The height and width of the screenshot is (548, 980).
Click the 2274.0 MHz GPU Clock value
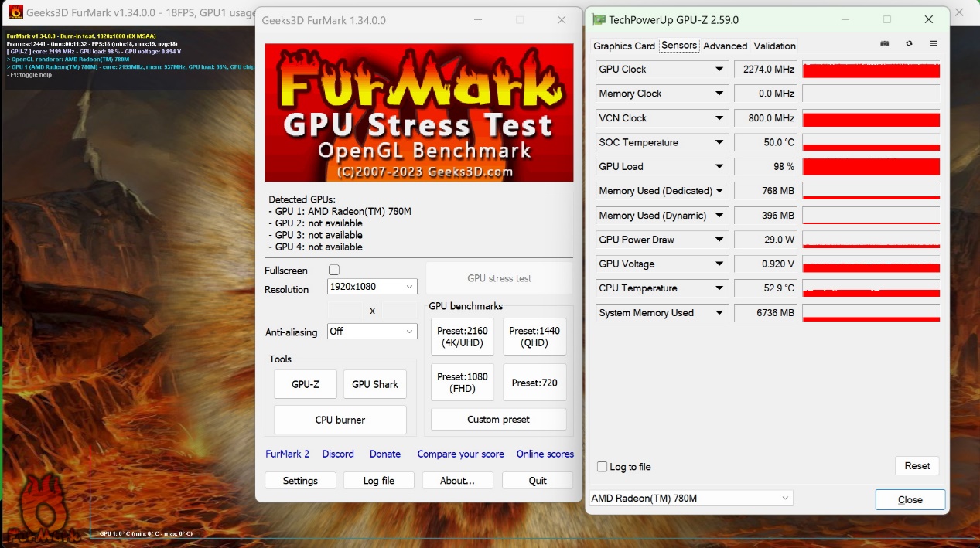[x=766, y=70]
